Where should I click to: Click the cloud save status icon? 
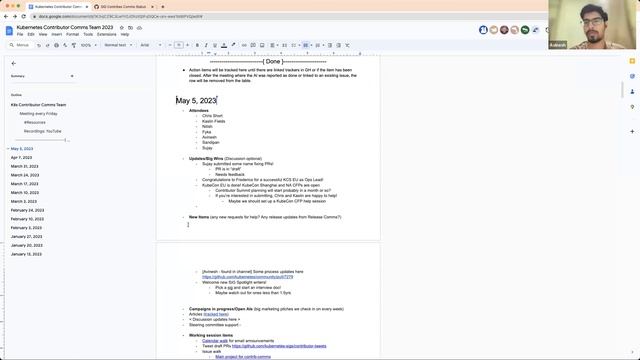140,28
